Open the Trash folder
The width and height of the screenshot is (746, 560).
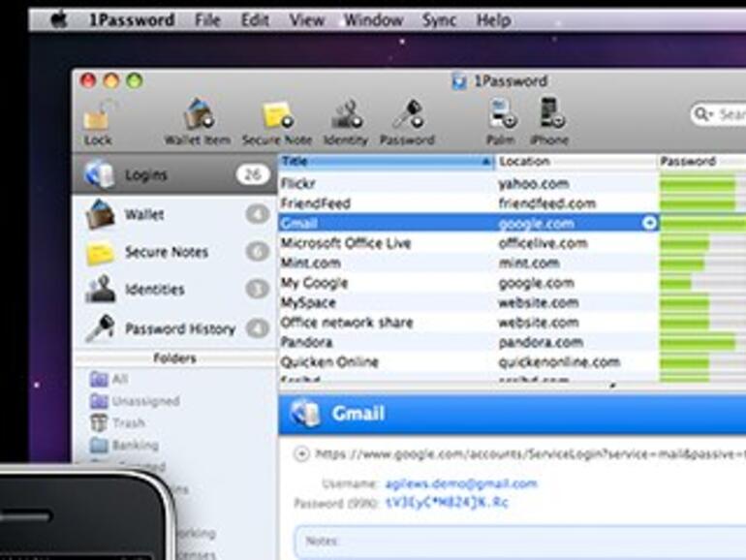coord(117,422)
